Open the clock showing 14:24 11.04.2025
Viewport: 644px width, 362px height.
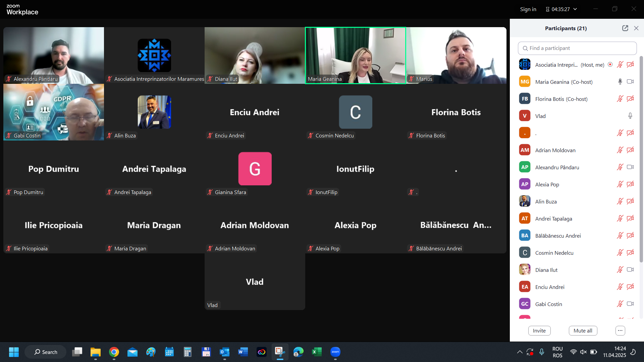614,352
